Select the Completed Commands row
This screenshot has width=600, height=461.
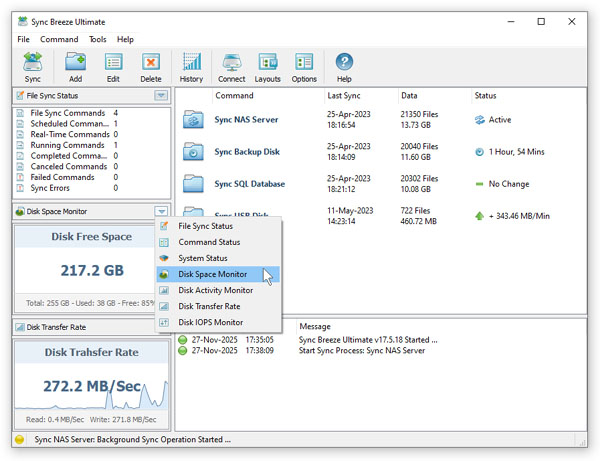tap(92, 156)
